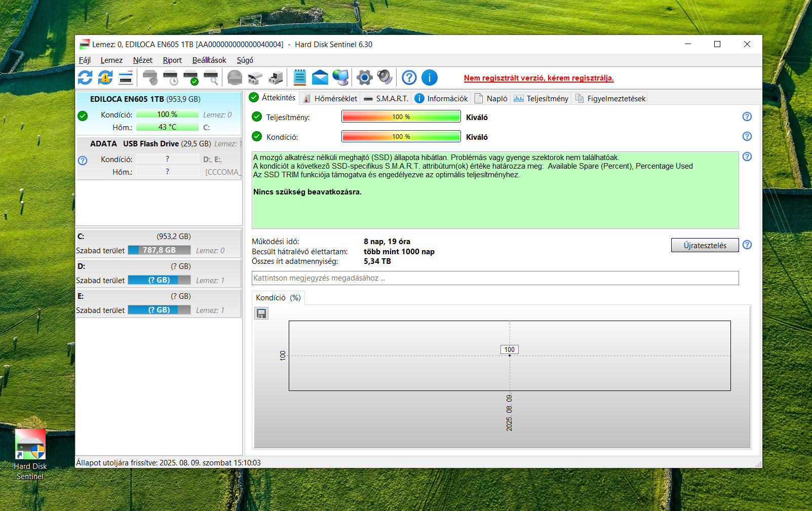Switch to the Figyelmeztetések tab
Image resolution: width=812 pixels, height=511 pixels.
coord(610,98)
